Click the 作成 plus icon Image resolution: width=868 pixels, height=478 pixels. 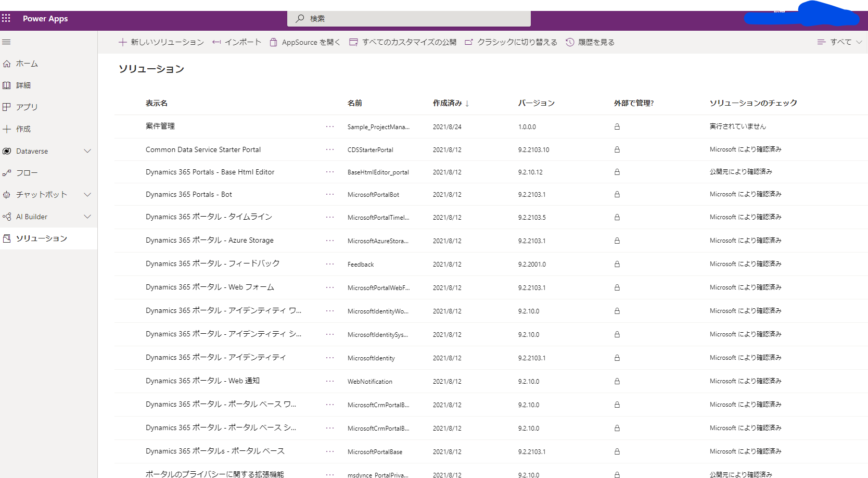[7, 129]
